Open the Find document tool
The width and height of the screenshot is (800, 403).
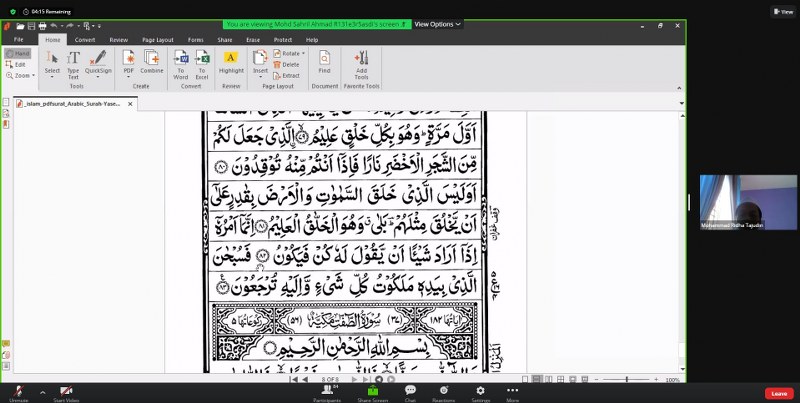pyautogui.click(x=324, y=62)
